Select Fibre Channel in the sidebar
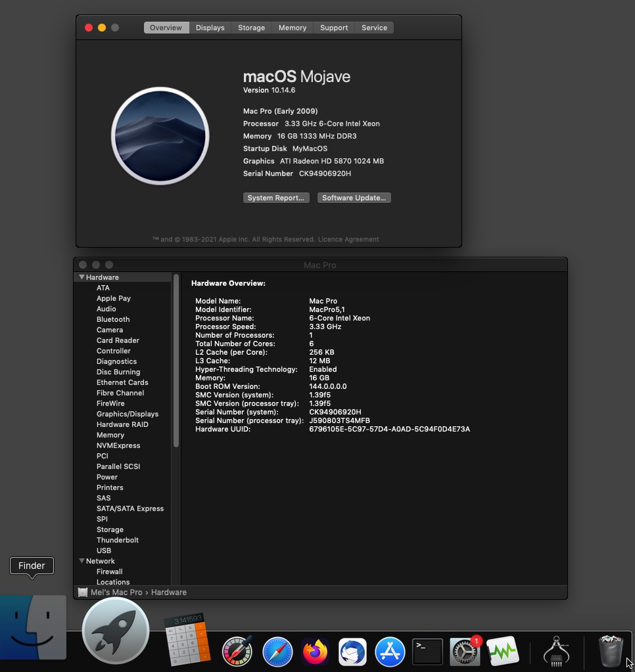The width and height of the screenshot is (635, 672). 120,393
